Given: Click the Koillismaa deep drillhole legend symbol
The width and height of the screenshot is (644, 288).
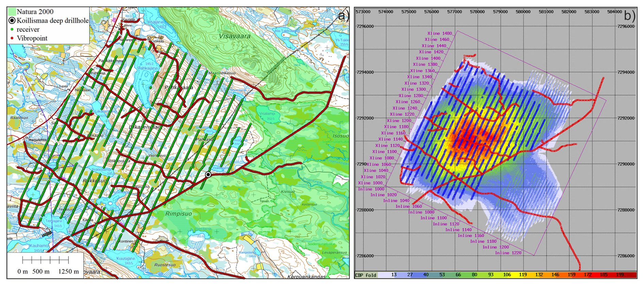Looking at the screenshot, I should click(12, 20).
